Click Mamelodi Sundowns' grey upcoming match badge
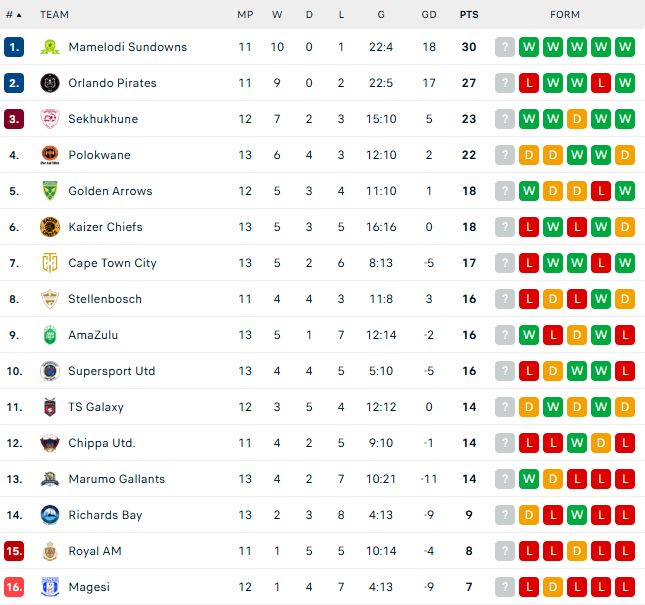 505,47
